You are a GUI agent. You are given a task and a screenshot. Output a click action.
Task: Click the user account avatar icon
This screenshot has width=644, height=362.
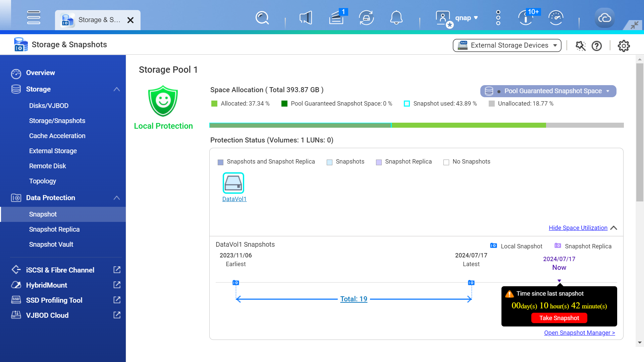[443, 18]
